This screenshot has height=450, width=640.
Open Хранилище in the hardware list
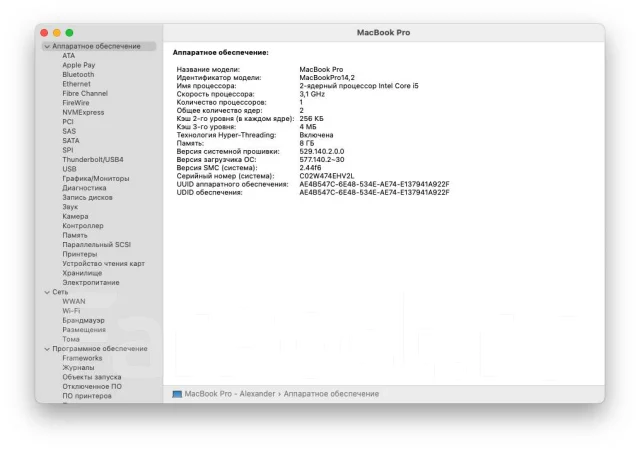82,273
